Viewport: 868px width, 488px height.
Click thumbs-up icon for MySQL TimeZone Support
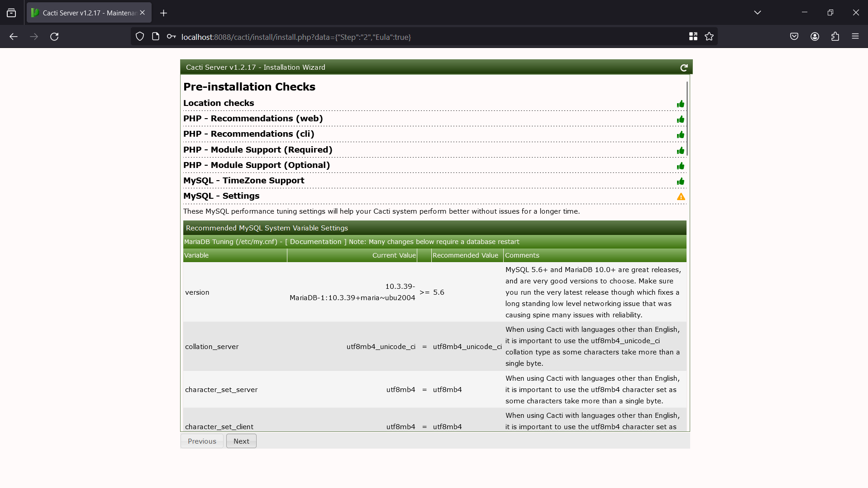point(681,182)
